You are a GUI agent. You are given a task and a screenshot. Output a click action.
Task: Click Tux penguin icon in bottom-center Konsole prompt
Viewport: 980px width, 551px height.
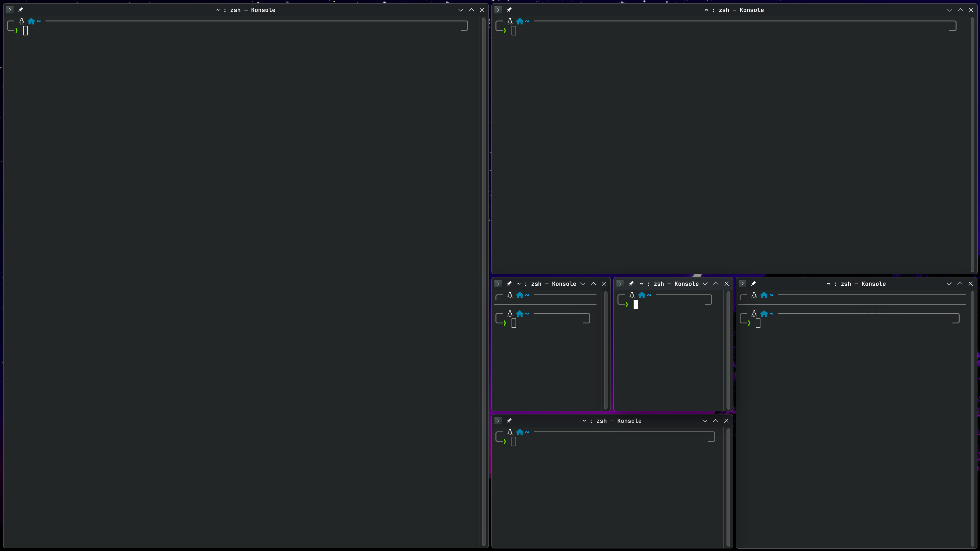(510, 432)
